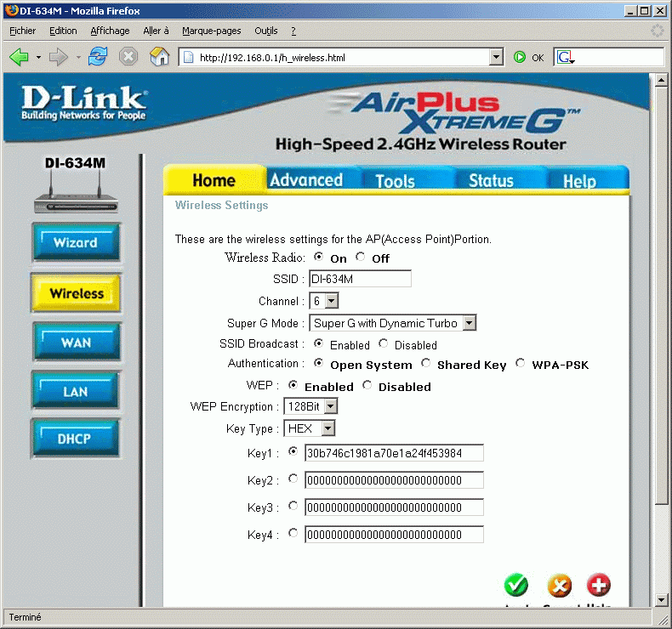Open the Key Type dropdown
The height and width of the screenshot is (629, 672).
coord(327,428)
